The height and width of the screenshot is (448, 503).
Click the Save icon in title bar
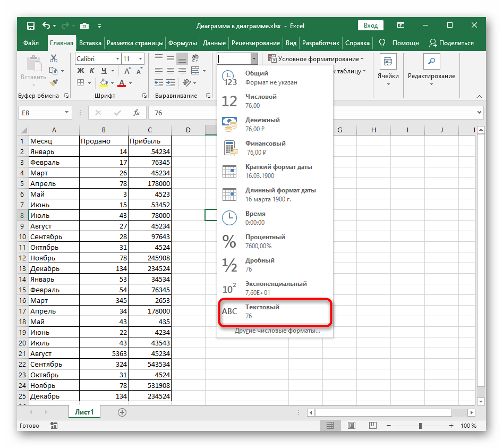[x=31, y=26]
